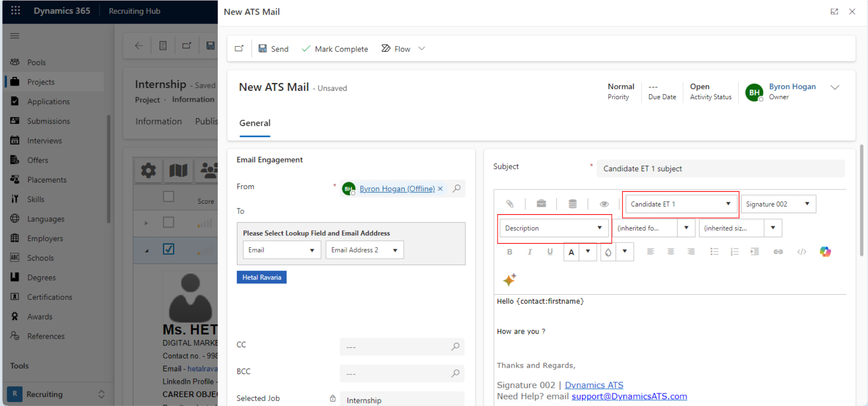Expand the header details chevron

835,87
